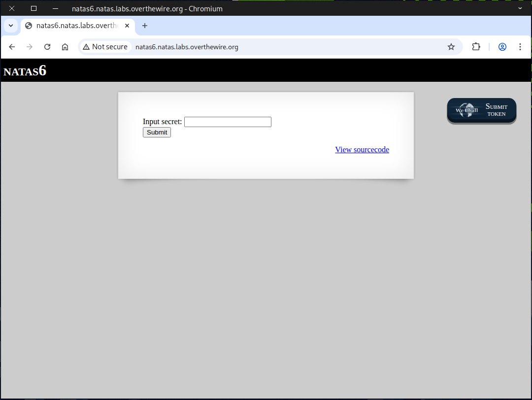The width and height of the screenshot is (532, 400).
Task: Maximize the Chromium window
Action: point(33,8)
